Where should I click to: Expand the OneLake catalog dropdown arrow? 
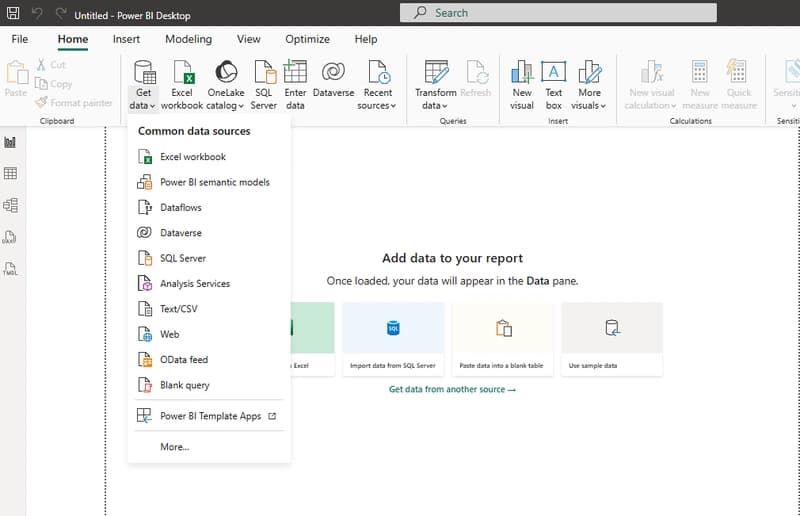[x=241, y=106]
